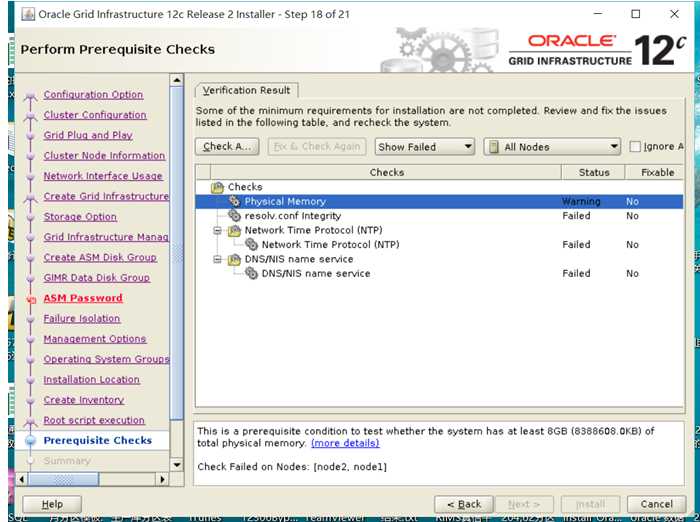Click the Check Again button
Image resolution: width=700 pixels, height=522 pixels.
pos(227,146)
